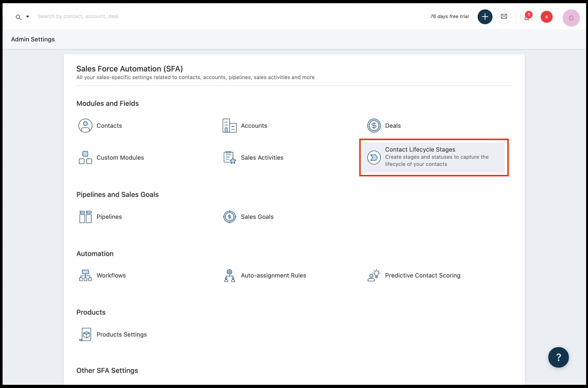Screen dimensions: 588x388
Task: Open the Predictive Contact Scoring icon
Action: (374, 275)
